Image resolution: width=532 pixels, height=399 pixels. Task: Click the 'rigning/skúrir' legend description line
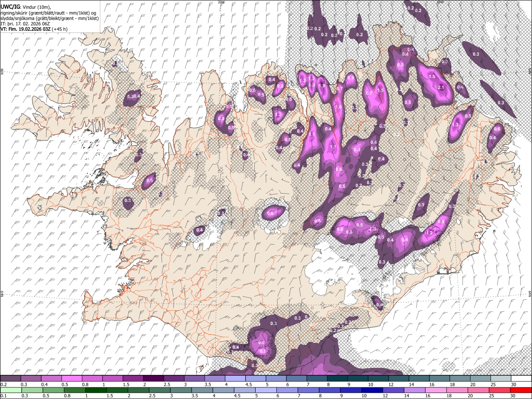48,13
